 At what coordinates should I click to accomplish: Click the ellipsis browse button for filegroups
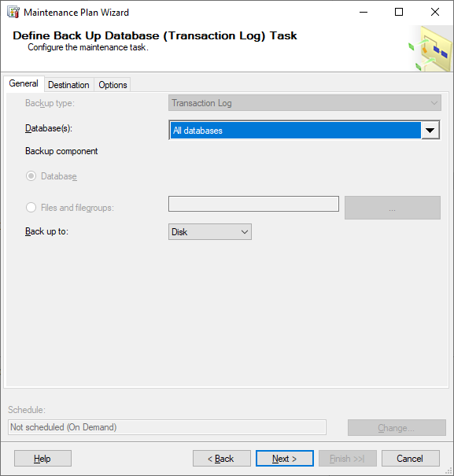click(x=393, y=208)
